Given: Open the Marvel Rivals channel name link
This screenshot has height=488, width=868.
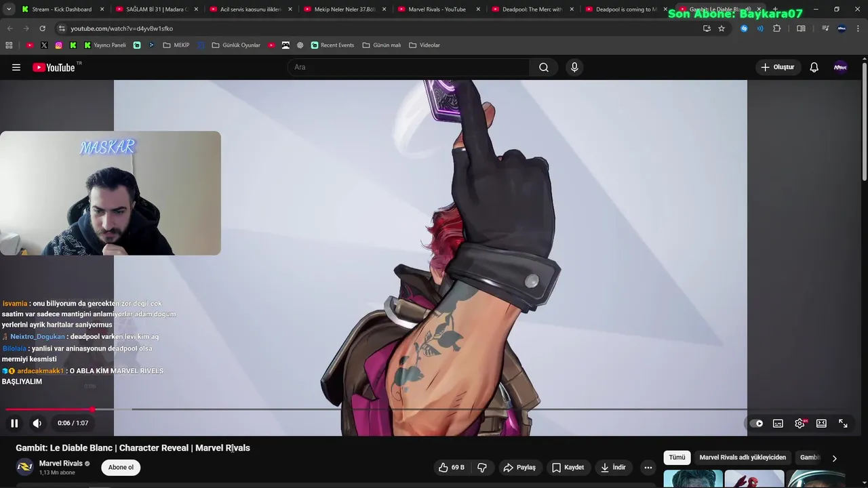Looking at the screenshot, I should point(61,464).
